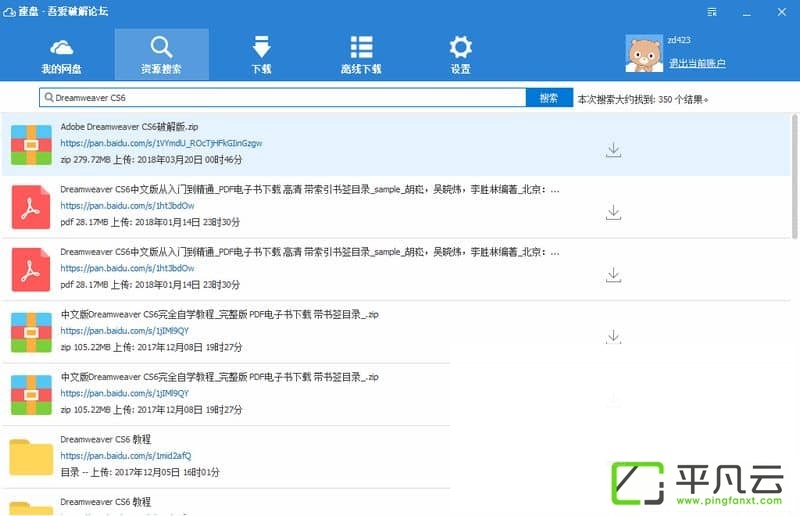Switch to the 资源搜索 search tab
800x516 pixels.
[161, 55]
